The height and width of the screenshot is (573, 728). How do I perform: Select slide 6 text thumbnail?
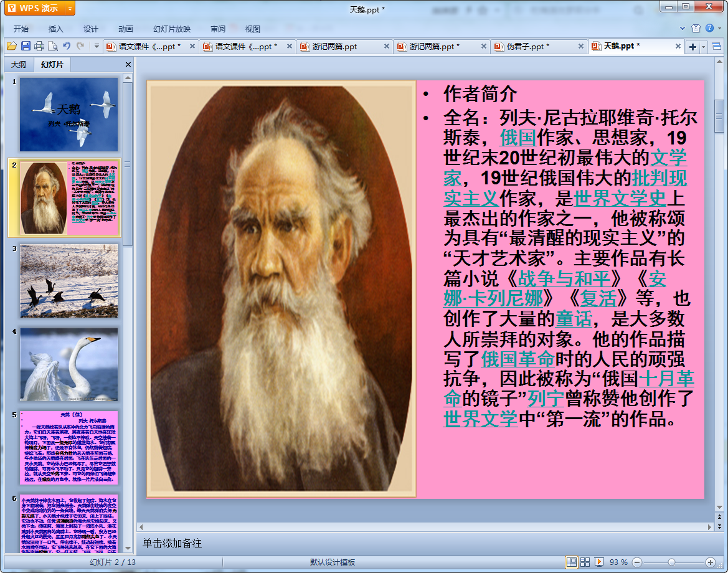click(x=69, y=524)
